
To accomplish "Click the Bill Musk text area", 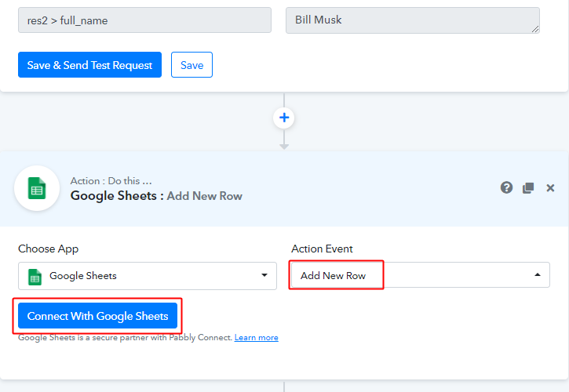I will point(413,20).
